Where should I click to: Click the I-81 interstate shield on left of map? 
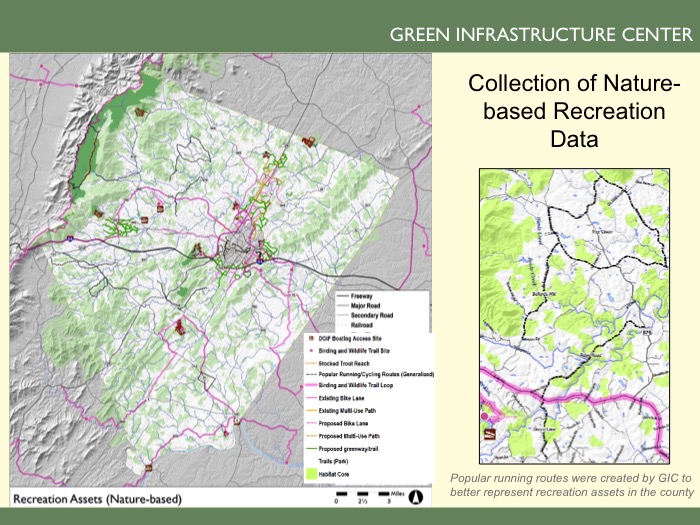point(68,240)
